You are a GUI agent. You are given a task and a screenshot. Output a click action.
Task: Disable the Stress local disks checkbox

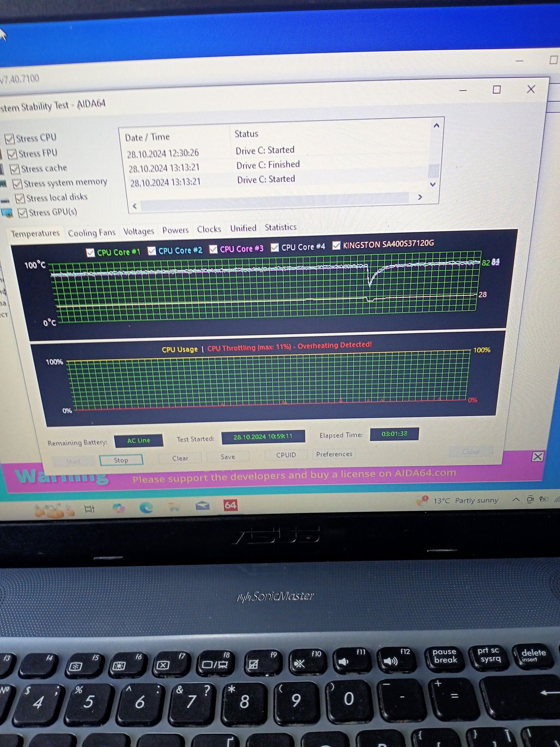20,198
